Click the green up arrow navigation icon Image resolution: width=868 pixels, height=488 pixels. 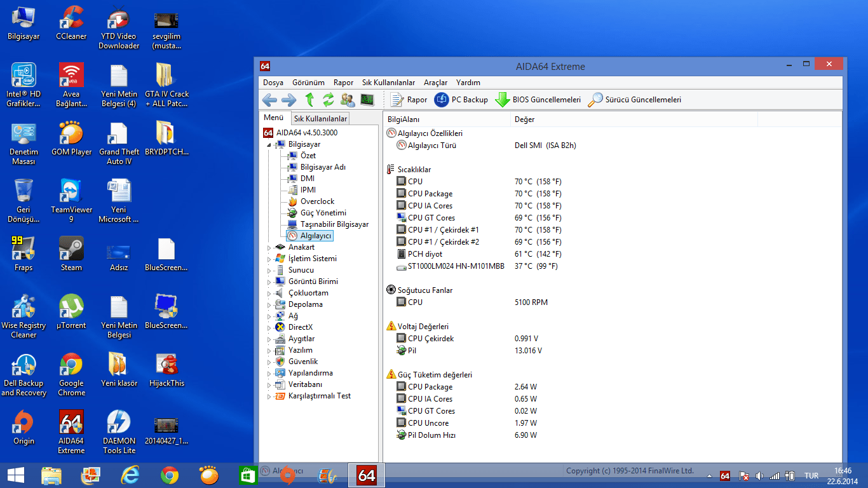[x=310, y=99]
